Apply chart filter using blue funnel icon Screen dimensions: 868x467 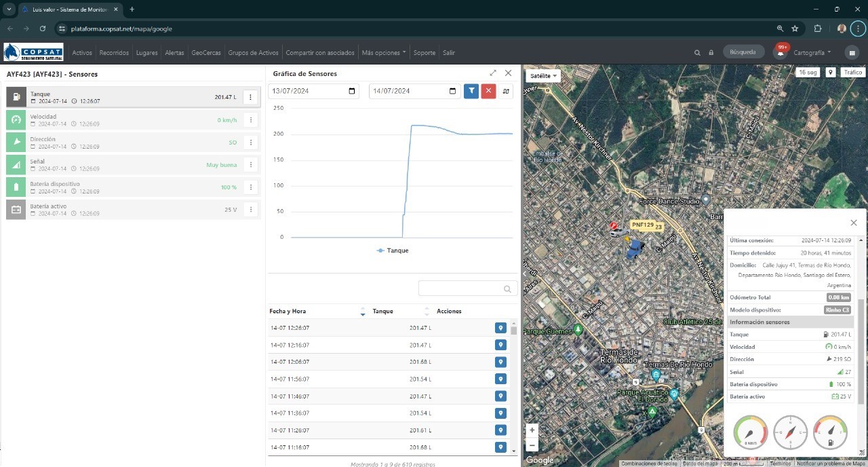(471, 91)
